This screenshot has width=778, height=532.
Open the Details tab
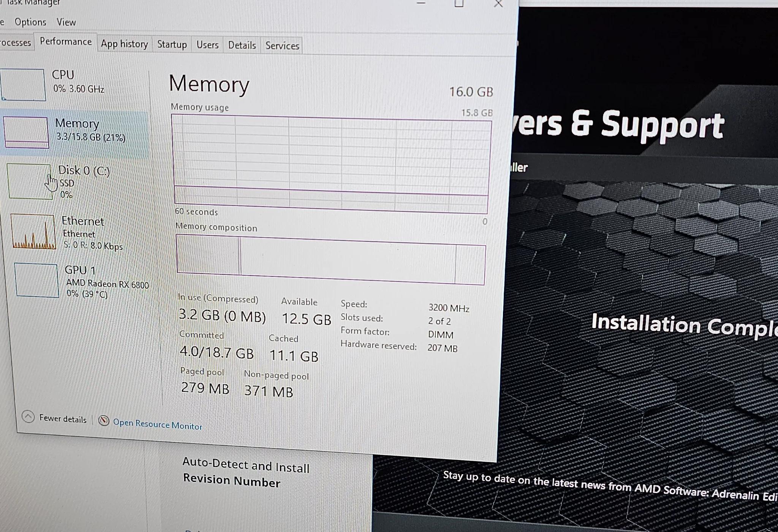242,46
